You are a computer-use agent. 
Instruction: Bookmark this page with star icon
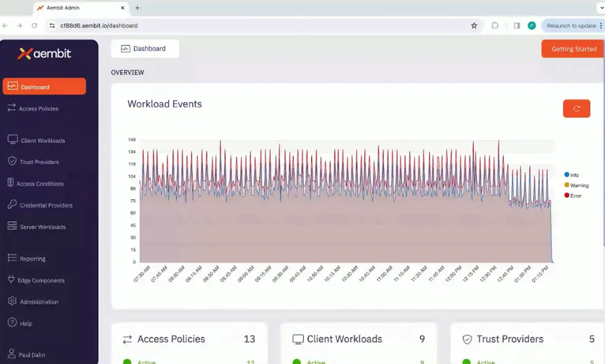click(474, 25)
